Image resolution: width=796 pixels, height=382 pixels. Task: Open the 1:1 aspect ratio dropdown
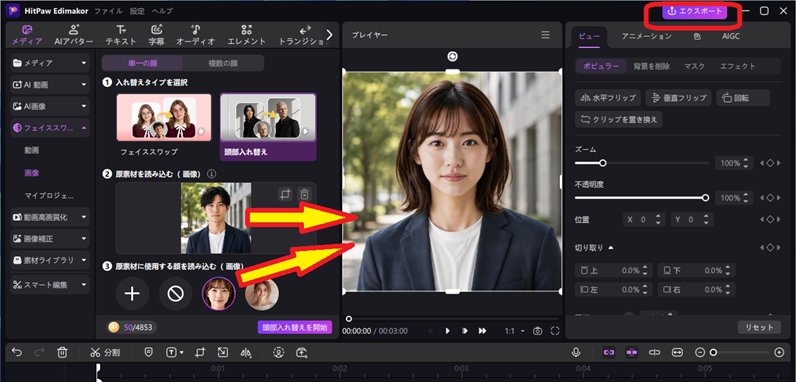(515, 331)
